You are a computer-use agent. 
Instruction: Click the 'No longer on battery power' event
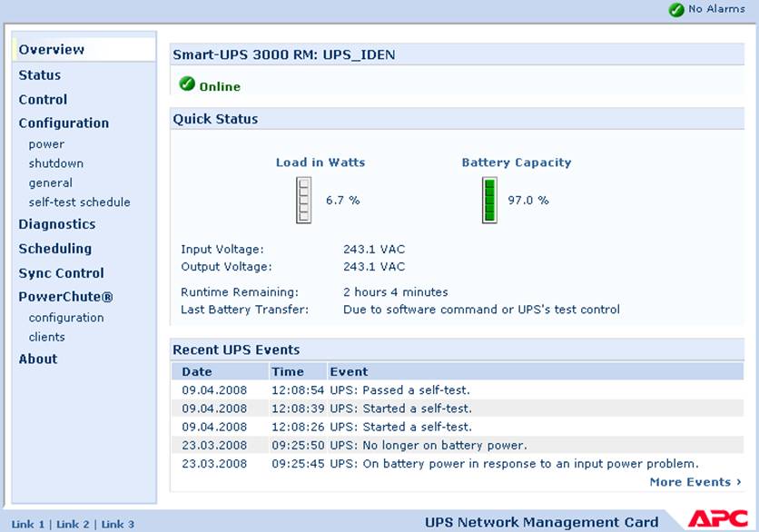coord(429,446)
